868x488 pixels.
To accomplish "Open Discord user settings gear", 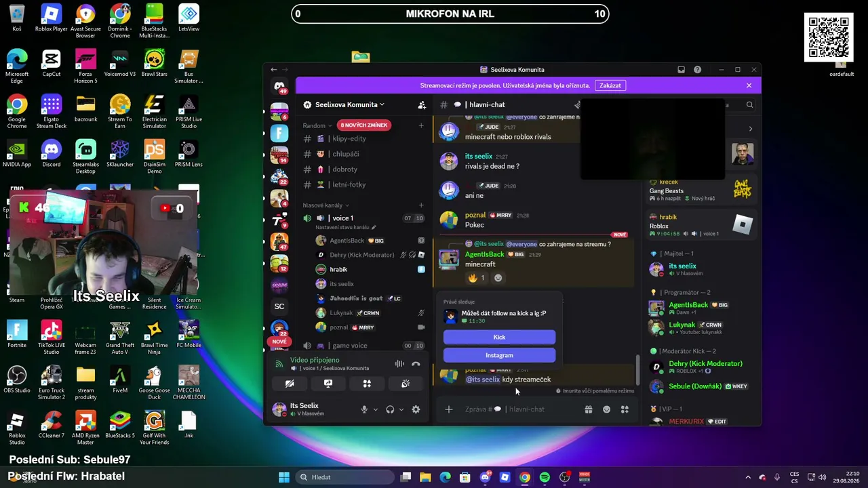I will click(x=416, y=409).
